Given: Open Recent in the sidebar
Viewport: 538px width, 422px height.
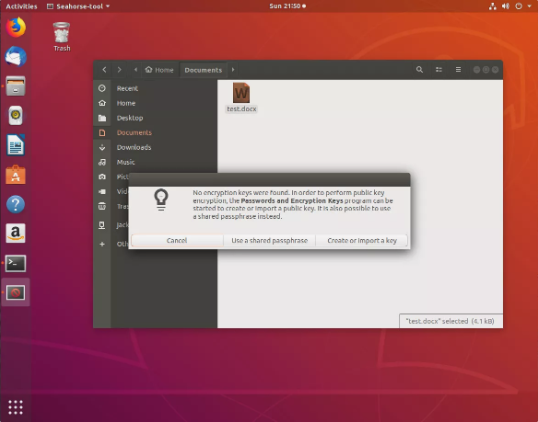Looking at the screenshot, I should tap(127, 89).
